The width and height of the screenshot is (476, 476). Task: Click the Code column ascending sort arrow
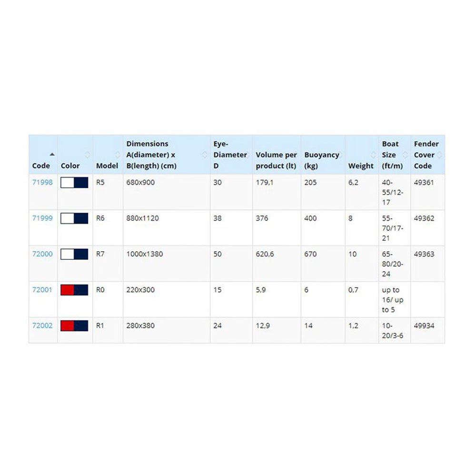52,154
